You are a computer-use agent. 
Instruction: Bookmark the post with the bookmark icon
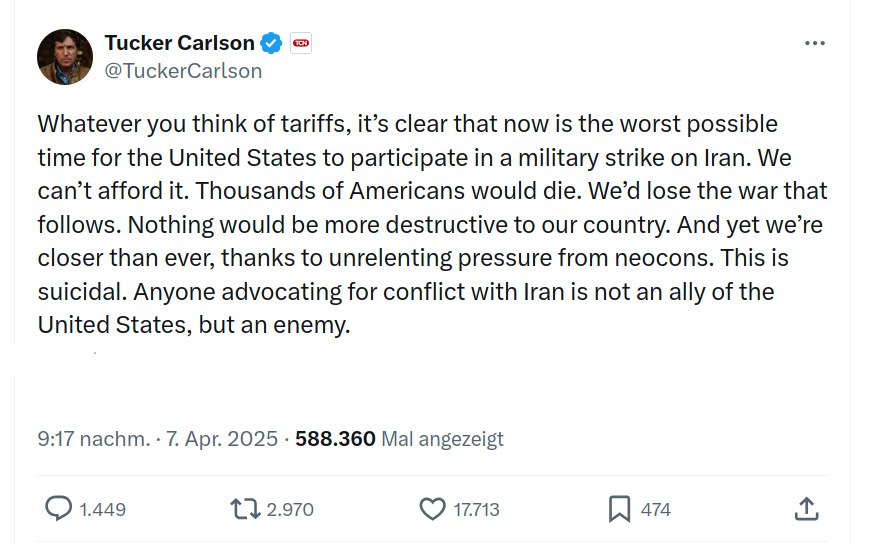(x=620, y=509)
